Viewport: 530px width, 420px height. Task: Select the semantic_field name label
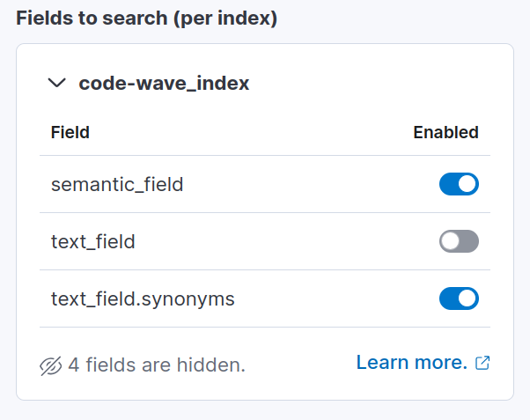tap(117, 184)
